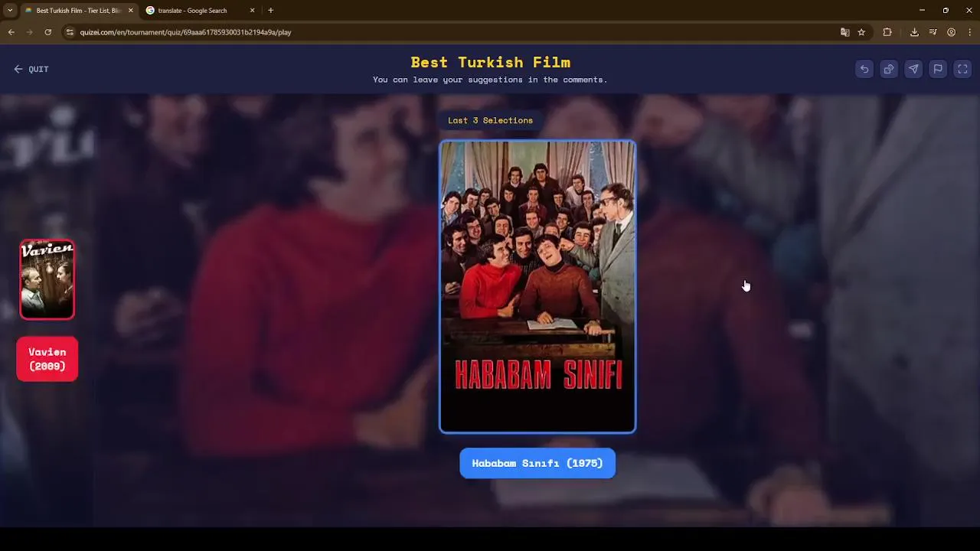Close the Best Turkish Film tab
The height and width of the screenshot is (551, 980).
[130, 11]
